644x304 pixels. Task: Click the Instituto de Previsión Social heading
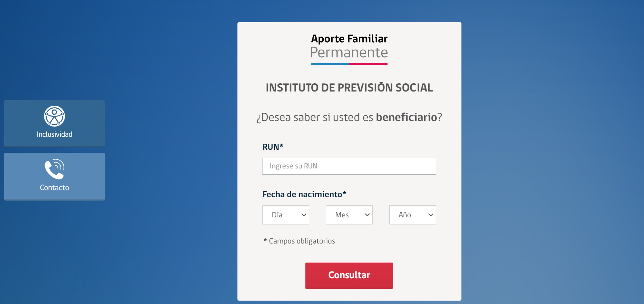pyautogui.click(x=349, y=88)
